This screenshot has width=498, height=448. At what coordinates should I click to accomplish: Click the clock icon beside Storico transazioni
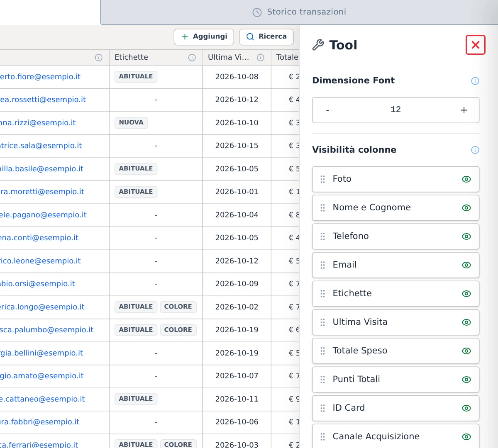[x=257, y=12]
